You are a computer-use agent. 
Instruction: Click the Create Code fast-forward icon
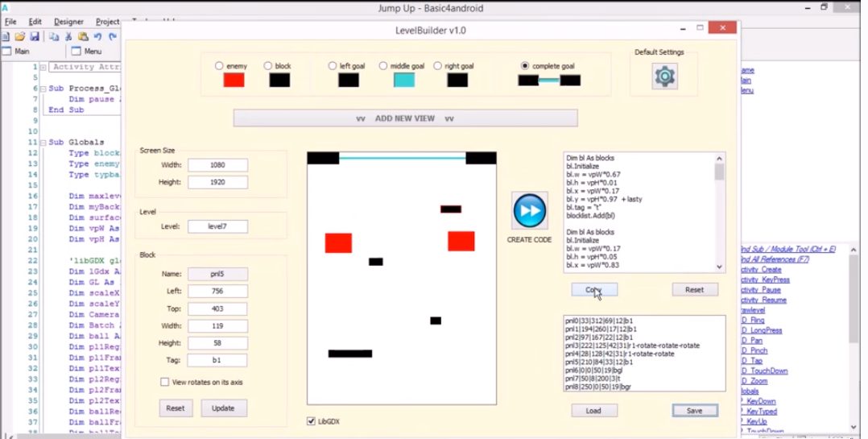pos(529,211)
